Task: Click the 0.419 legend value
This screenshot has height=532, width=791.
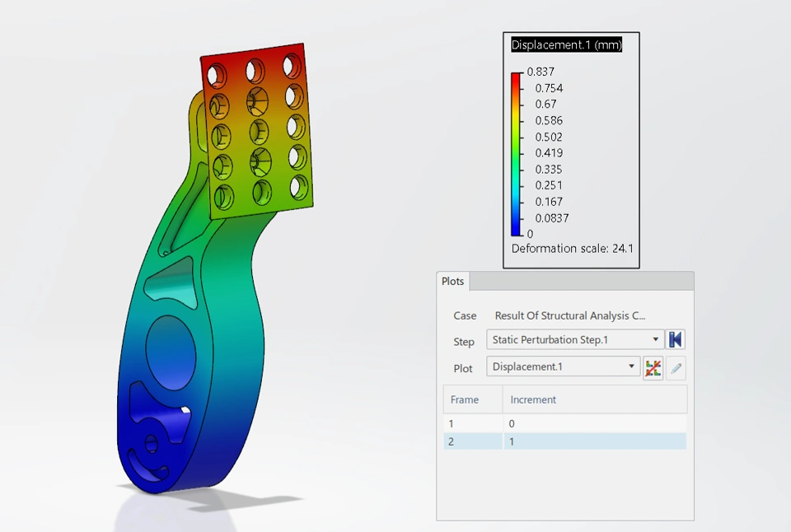Action: (x=549, y=153)
